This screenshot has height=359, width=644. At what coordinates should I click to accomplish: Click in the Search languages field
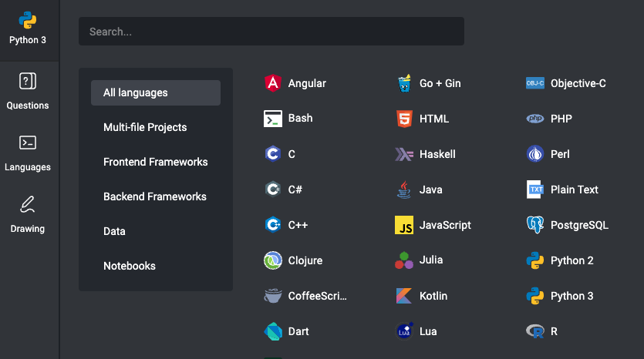(271, 32)
